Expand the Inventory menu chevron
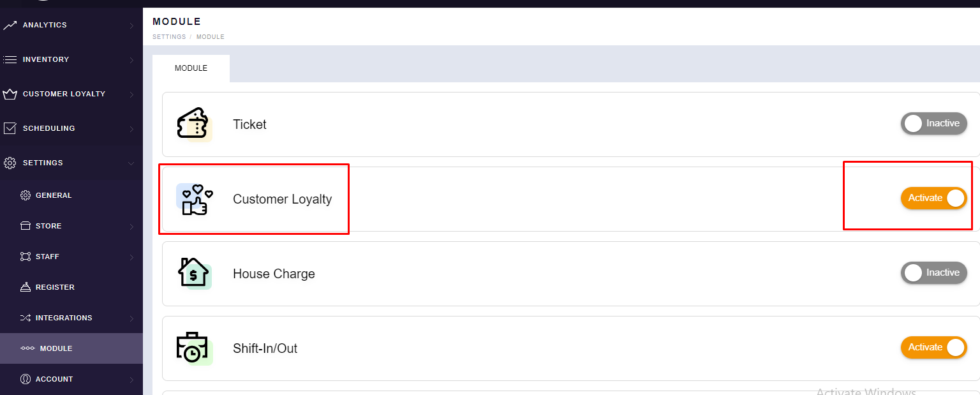This screenshot has height=395, width=980. [131, 60]
